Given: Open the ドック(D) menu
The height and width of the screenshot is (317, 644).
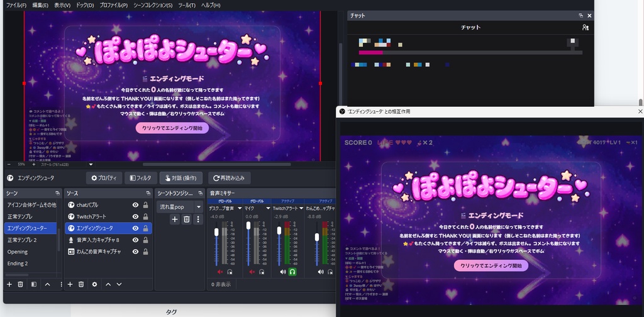Looking at the screenshot, I should coord(85,5).
